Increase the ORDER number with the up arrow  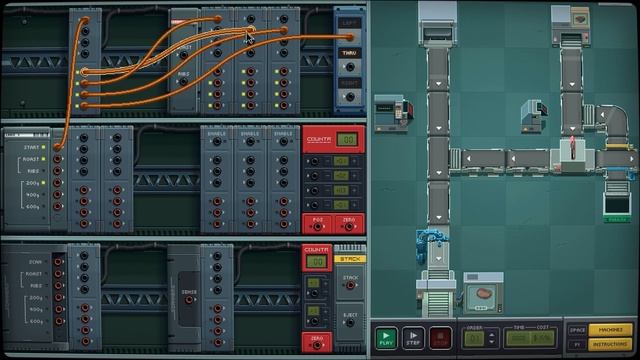[x=491, y=335]
